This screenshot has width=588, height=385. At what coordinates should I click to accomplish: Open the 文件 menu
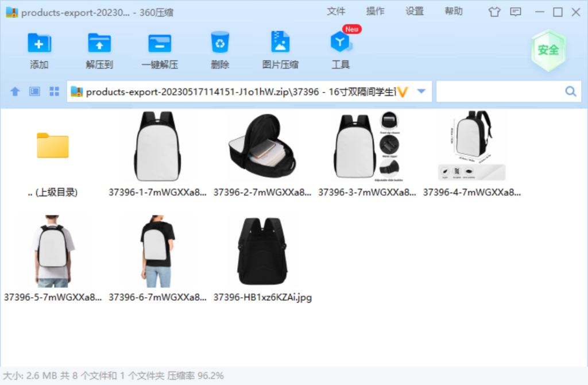(335, 11)
